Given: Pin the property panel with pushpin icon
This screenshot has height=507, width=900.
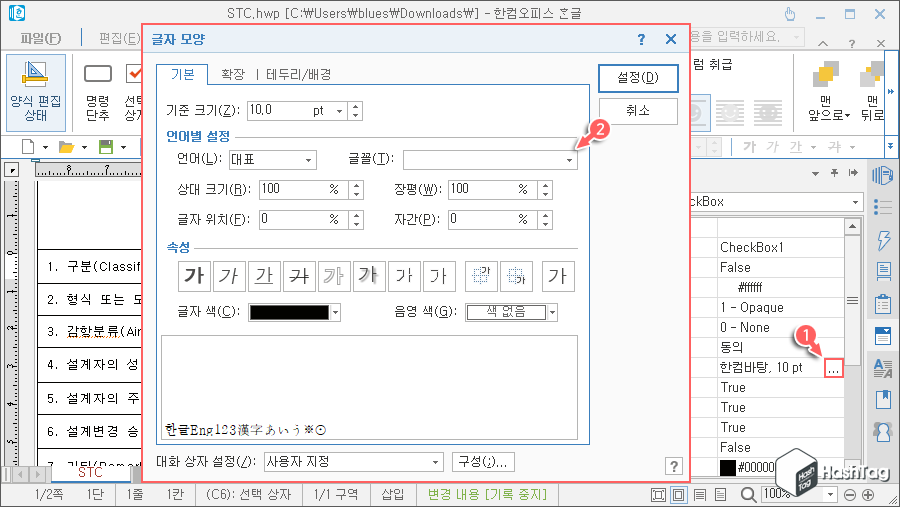Looking at the screenshot, I should point(835,173).
